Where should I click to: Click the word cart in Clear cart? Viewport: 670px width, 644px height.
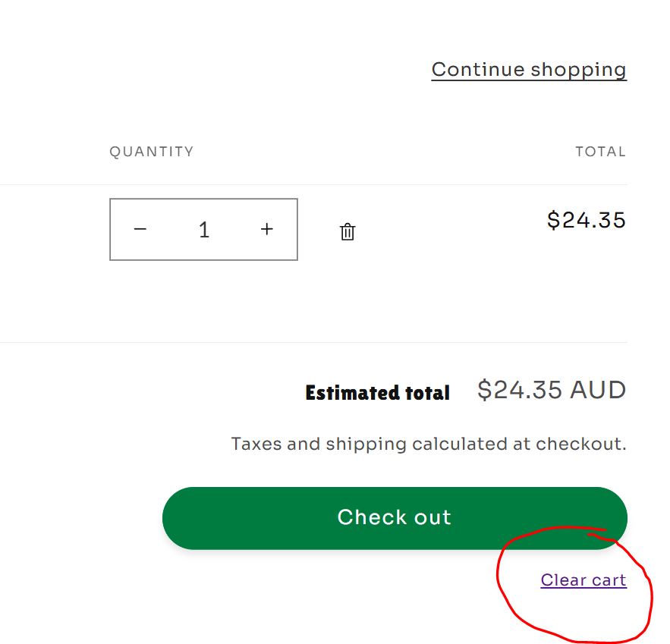tap(609, 580)
